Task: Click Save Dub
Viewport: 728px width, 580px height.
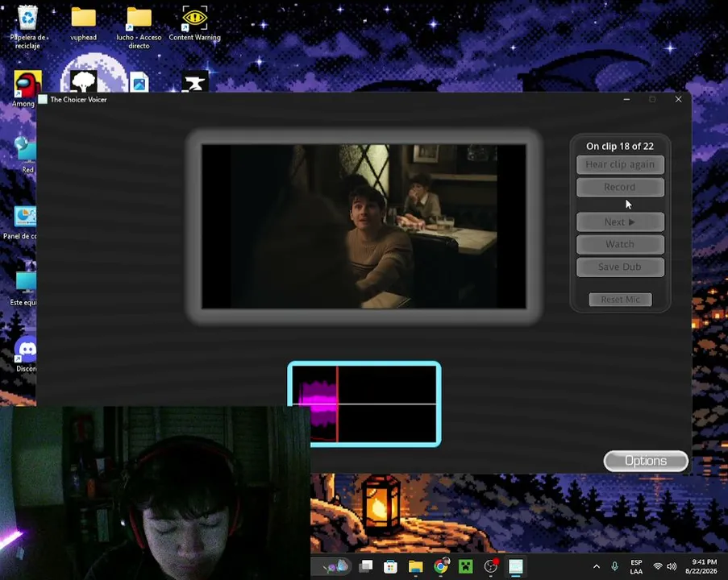Action: click(620, 267)
